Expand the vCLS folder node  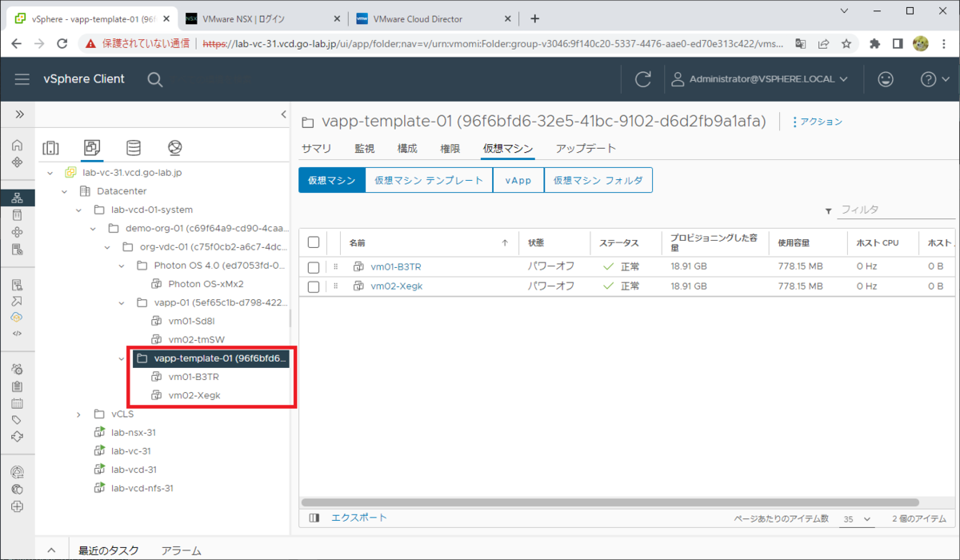coord(78,414)
